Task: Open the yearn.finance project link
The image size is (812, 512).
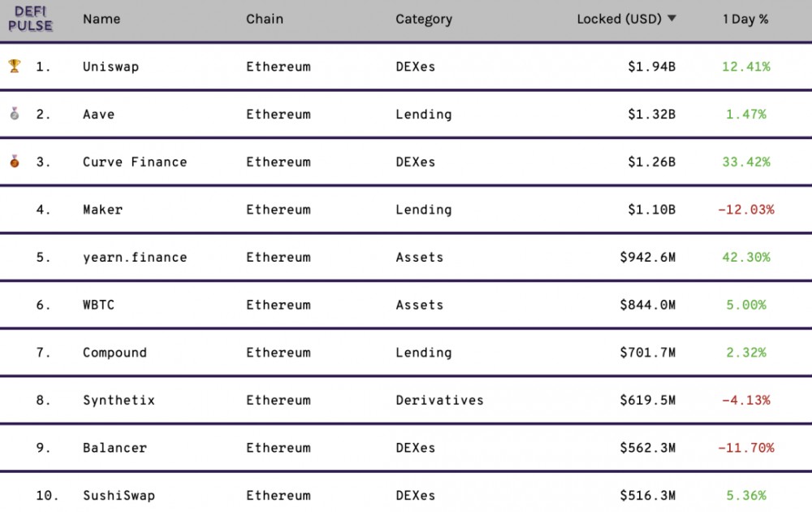Action: pos(135,258)
